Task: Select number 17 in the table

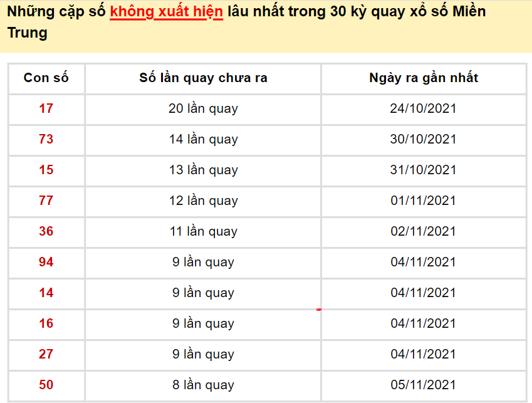Action: (46, 108)
